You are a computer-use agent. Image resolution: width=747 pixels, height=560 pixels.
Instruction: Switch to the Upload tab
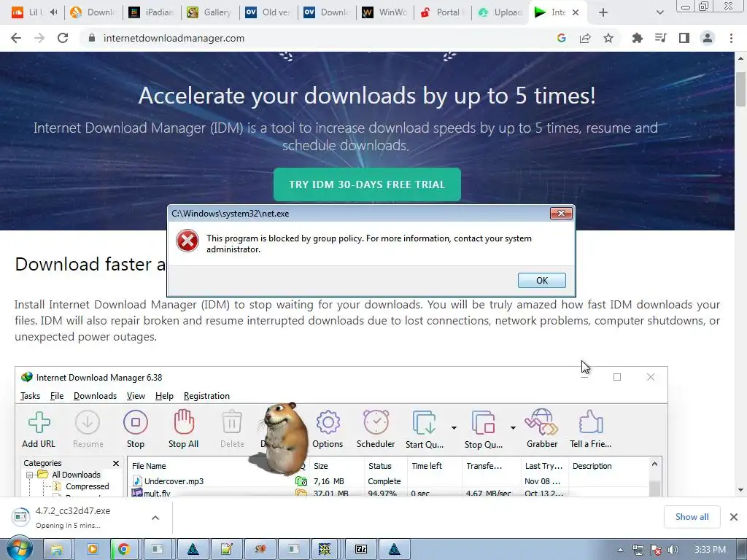point(501,12)
